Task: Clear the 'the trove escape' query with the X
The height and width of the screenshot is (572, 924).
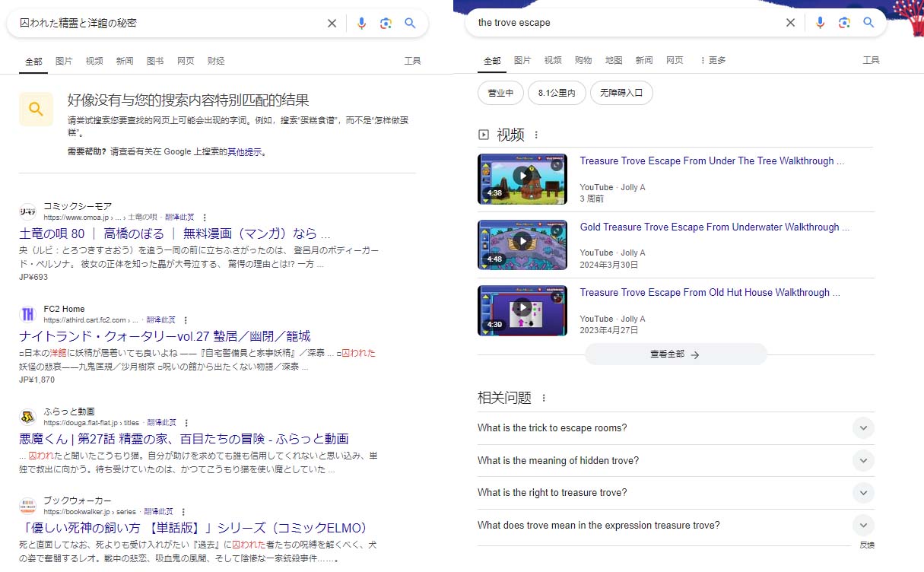Action: 790,23
